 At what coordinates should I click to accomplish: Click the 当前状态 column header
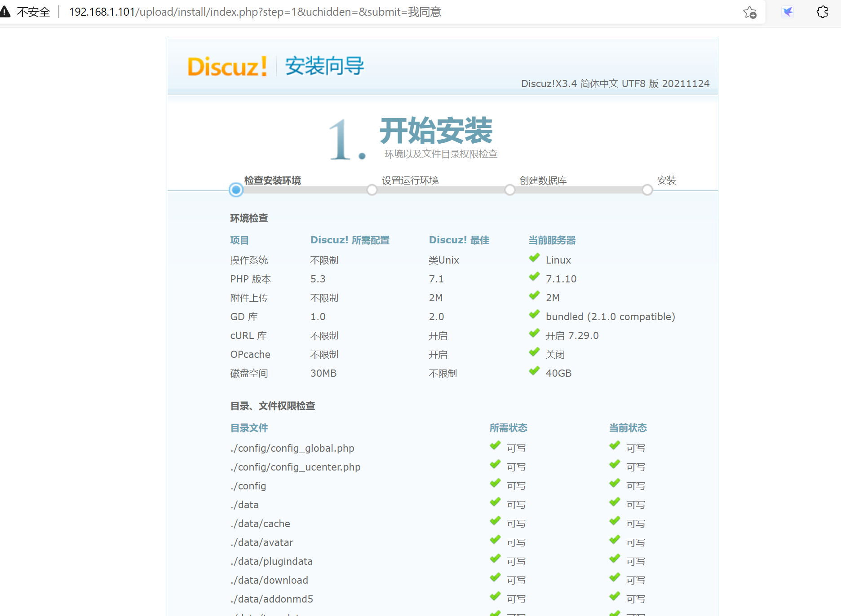click(628, 428)
